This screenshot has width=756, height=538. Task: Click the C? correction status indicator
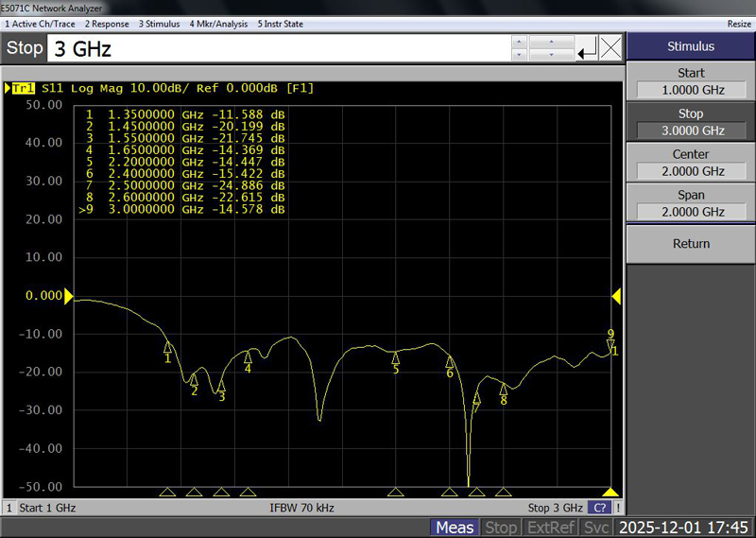[598, 508]
